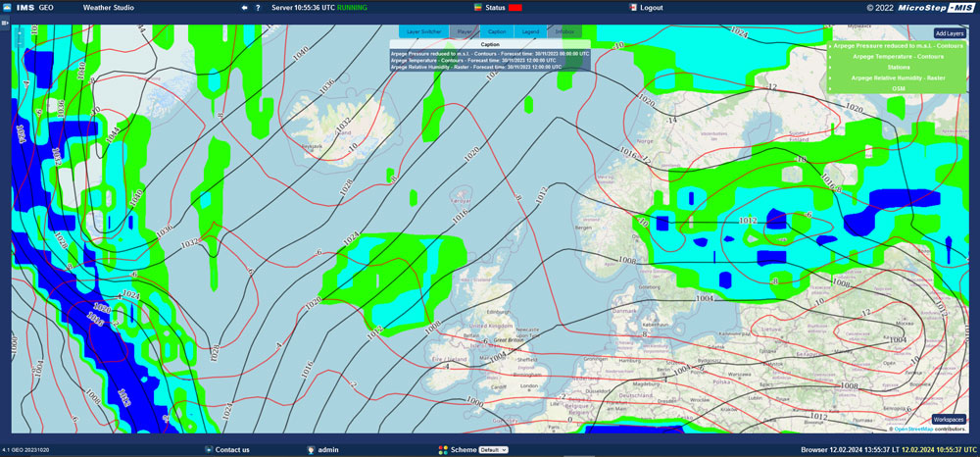This screenshot has height=457, width=980.
Task: Log out using the Logout link
Action: pos(652,8)
